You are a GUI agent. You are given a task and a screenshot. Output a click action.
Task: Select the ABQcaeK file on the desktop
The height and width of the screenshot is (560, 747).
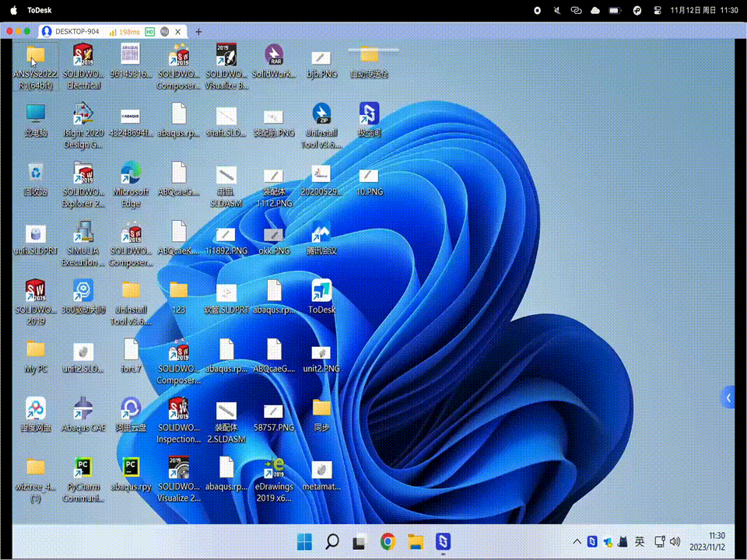pyautogui.click(x=179, y=238)
